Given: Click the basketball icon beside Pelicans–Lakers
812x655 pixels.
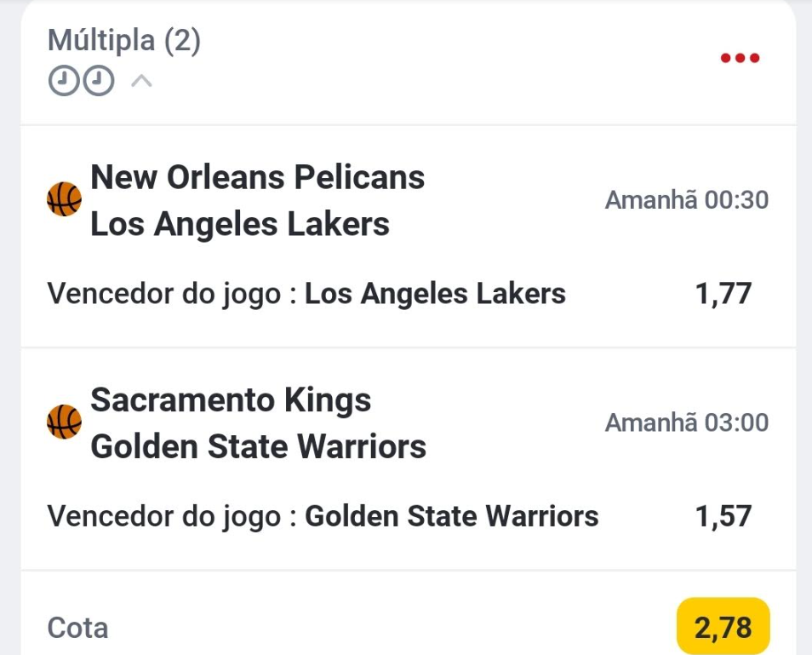Looking at the screenshot, I should 64,199.
